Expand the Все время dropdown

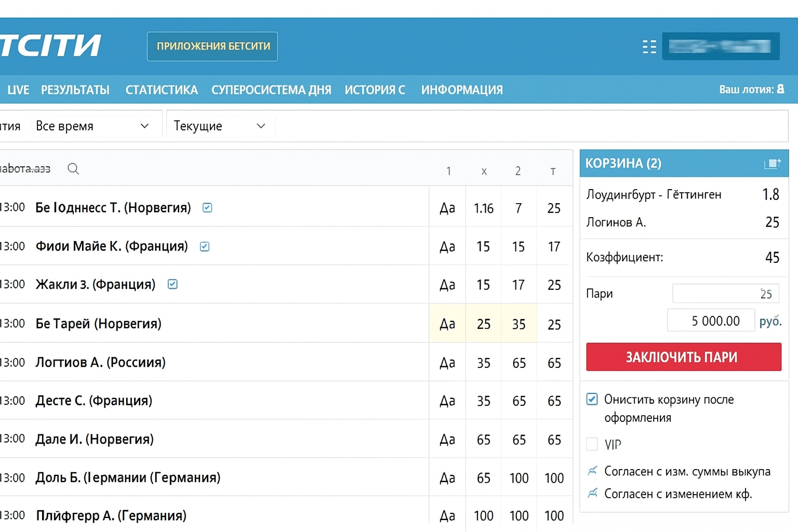(x=92, y=126)
